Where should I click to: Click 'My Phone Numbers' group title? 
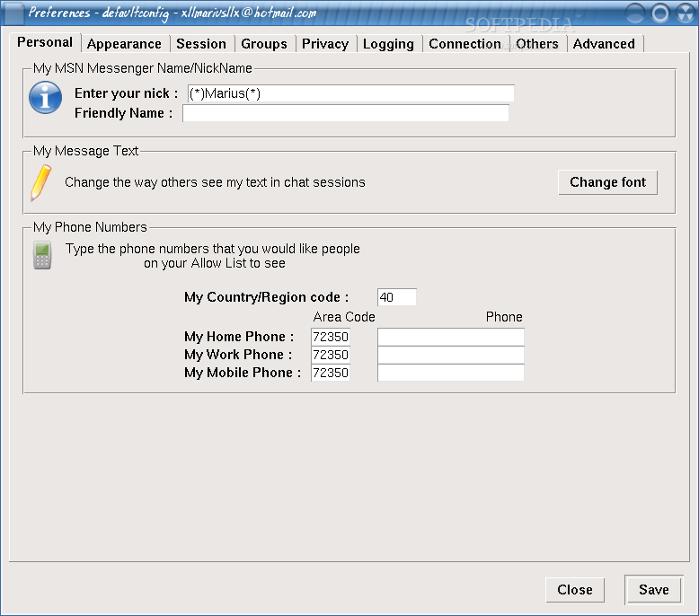pos(90,227)
